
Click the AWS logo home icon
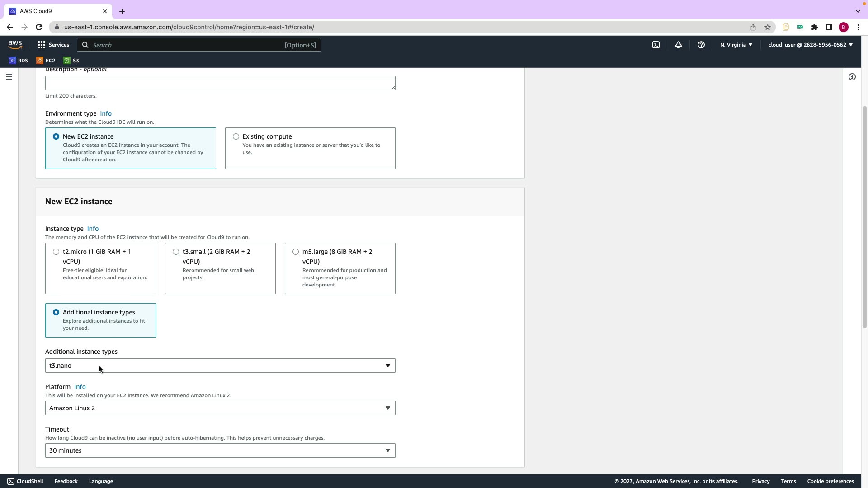[15, 44]
